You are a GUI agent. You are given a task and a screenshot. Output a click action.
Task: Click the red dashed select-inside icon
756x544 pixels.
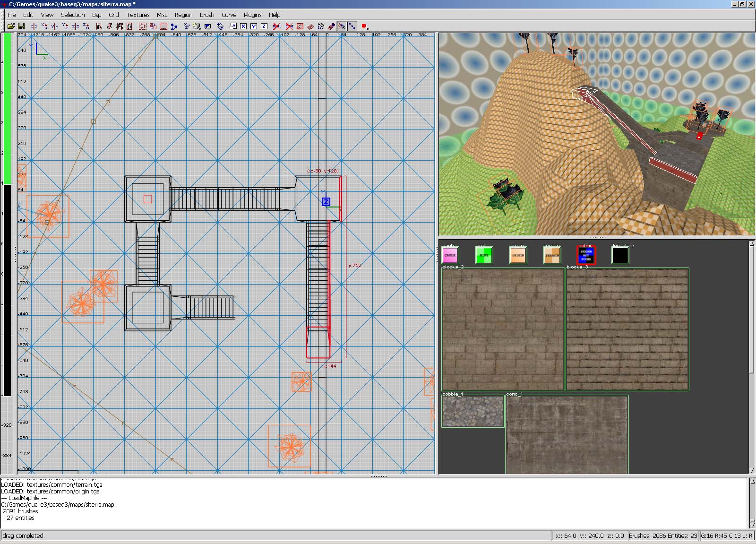(x=143, y=26)
